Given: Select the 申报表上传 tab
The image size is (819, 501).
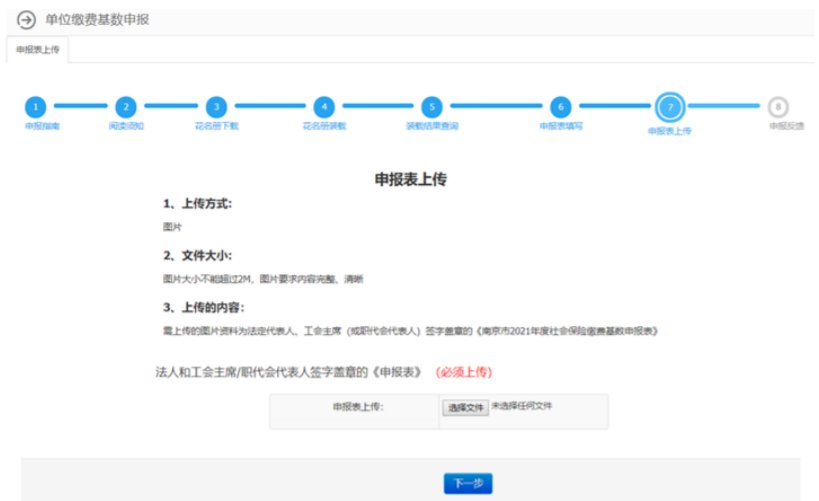Looking at the screenshot, I should pyautogui.click(x=38, y=49).
